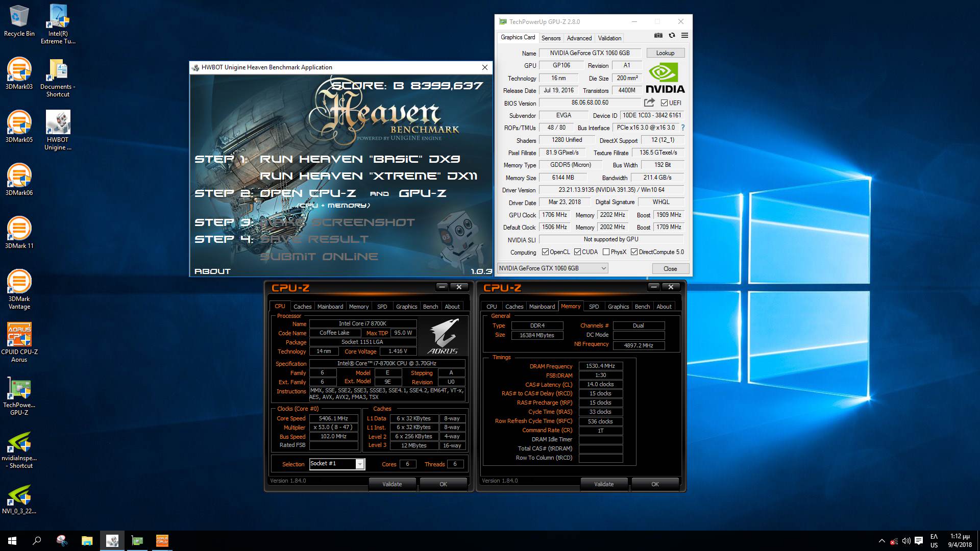The width and height of the screenshot is (980, 551).
Task: Click ABOUT in the Heaven benchmark window
Action: pyautogui.click(x=212, y=271)
